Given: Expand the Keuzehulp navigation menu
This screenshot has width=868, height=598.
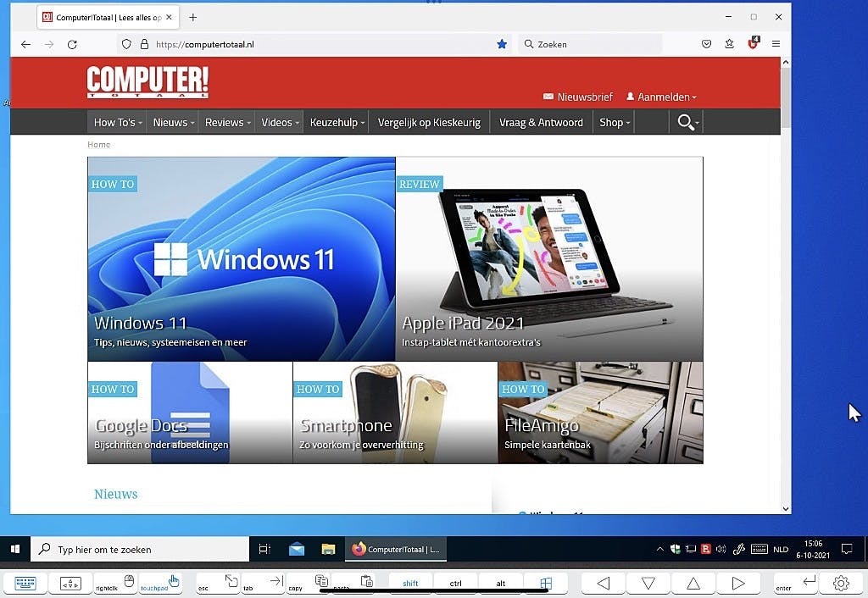Looking at the screenshot, I should click(x=337, y=122).
